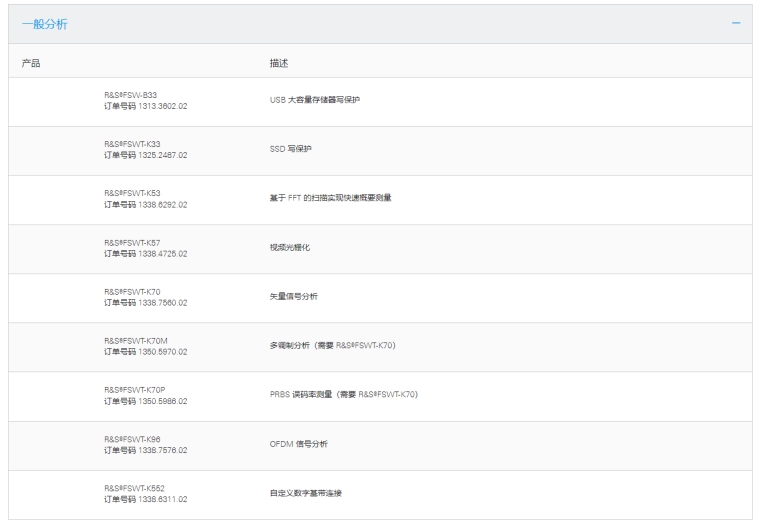Open the R&S FSWT-K53 product entry
This screenshot has height=526, width=760.
click(x=132, y=193)
